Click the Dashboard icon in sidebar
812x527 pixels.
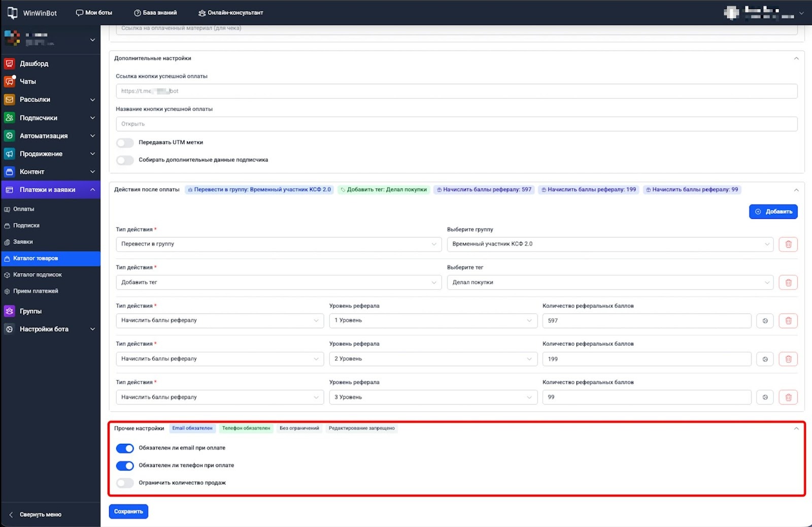click(x=9, y=63)
